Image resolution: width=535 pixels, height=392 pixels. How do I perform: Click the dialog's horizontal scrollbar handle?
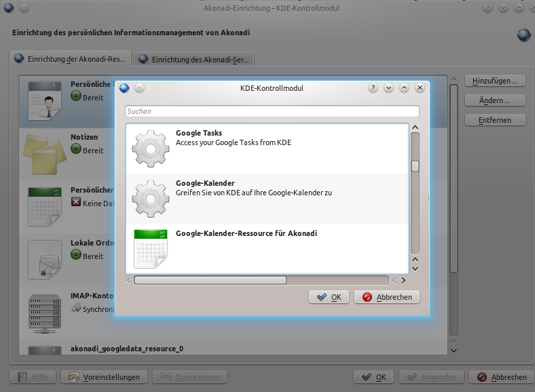point(210,280)
